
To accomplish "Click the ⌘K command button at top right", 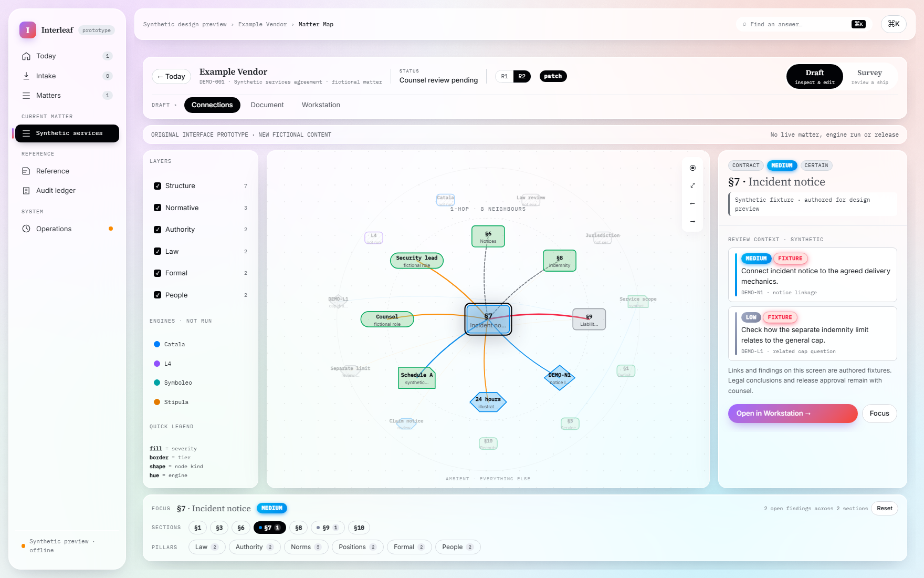I will point(894,24).
